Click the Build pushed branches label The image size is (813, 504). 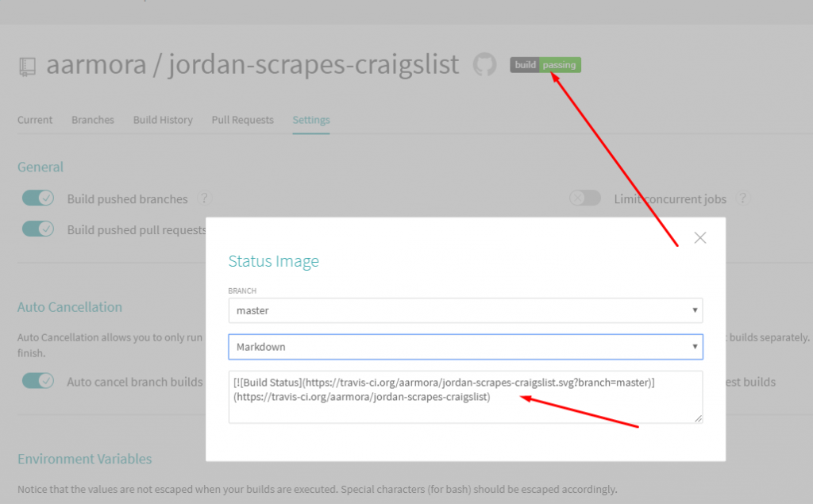click(128, 199)
